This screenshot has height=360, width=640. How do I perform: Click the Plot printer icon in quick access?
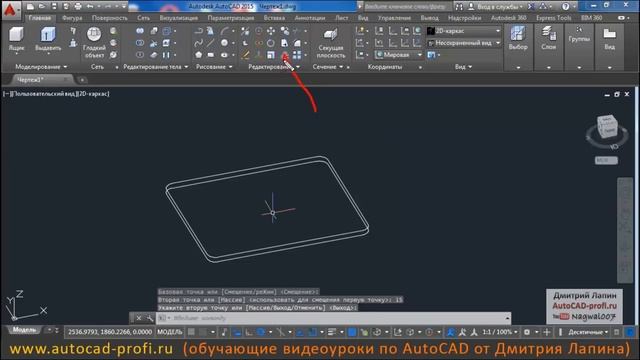[x=78, y=7]
